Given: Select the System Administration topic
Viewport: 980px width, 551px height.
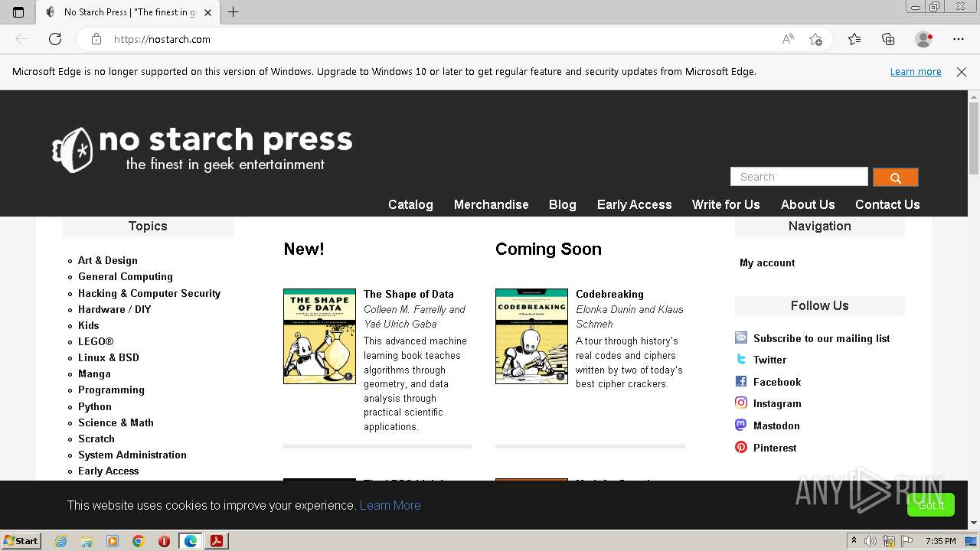Looking at the screenshot, I should 132,455.
